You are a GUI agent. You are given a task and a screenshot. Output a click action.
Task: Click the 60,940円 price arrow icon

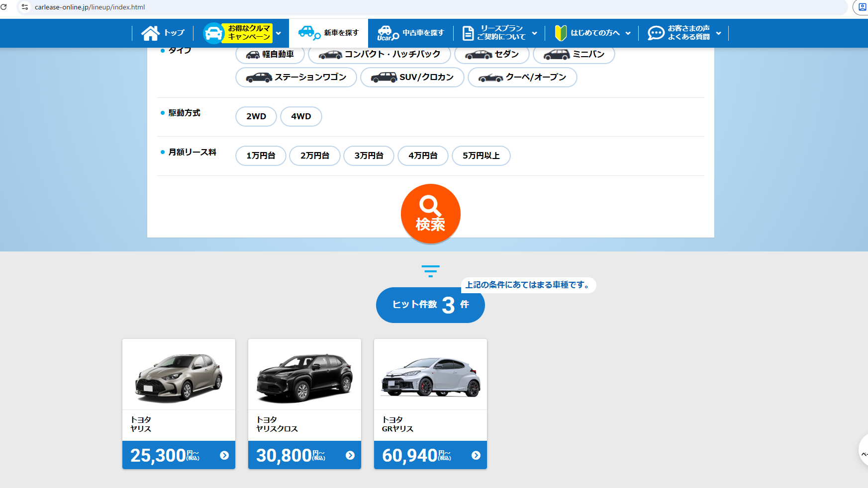click(x=476, y=455)
